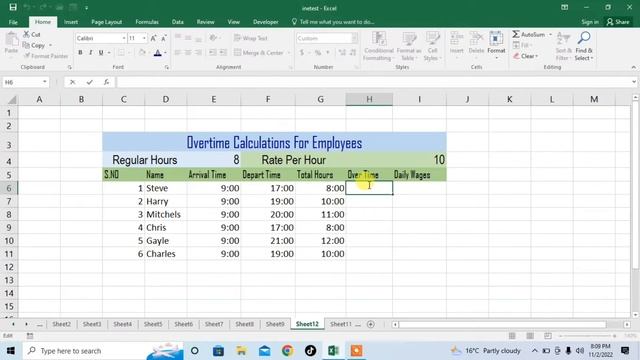Open the Custom number format dropdown
The height and width of the screenshot is (360, 640).
point(354,38)
